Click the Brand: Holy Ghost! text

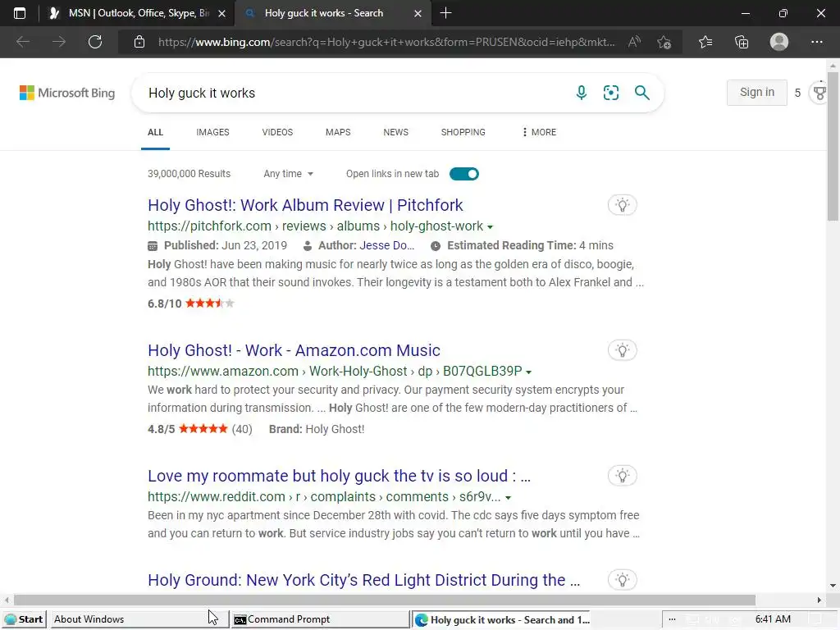coord(317,429)
